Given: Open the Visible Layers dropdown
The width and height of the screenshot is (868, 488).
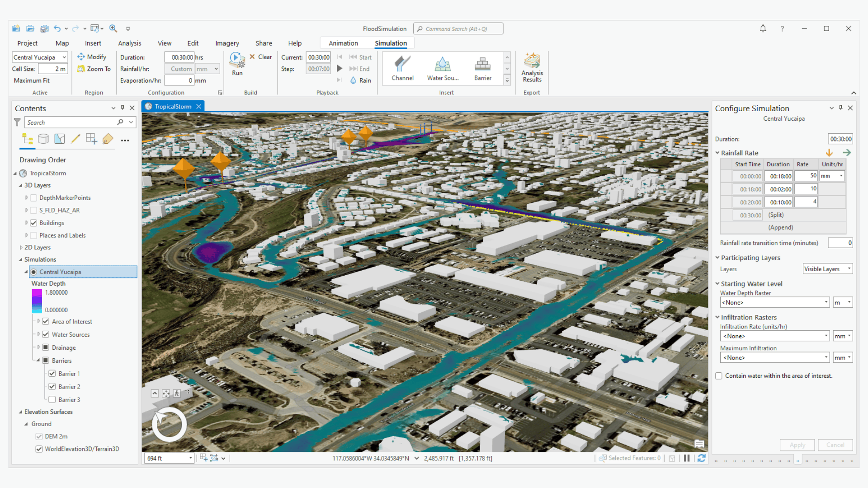Looking at the screenshot, I should pos(827,269).
